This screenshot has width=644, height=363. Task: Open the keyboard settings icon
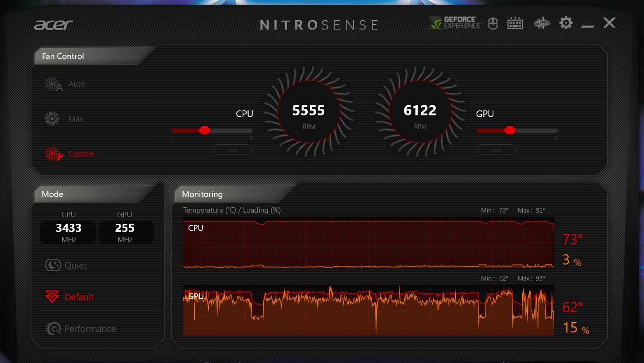click(515, 23)
